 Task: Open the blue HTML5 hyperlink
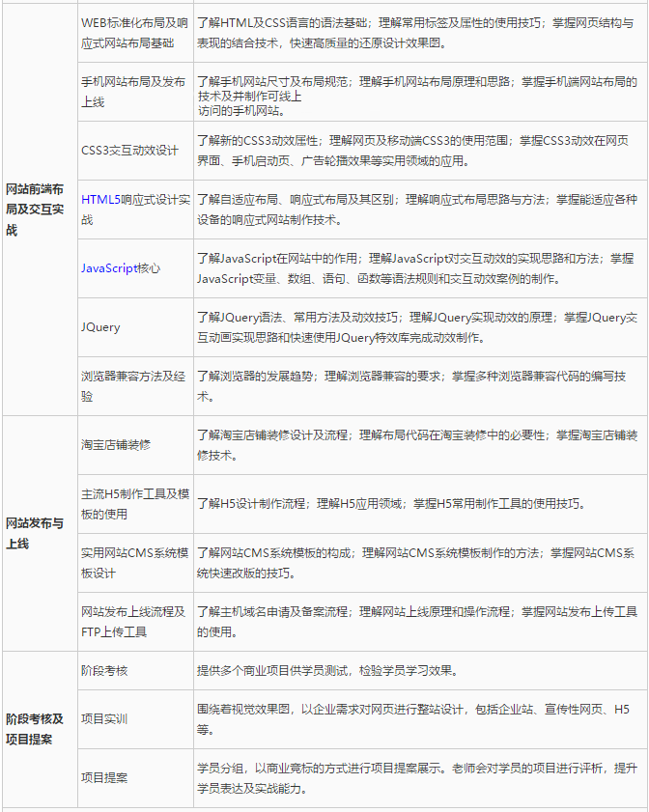[100, 200]
